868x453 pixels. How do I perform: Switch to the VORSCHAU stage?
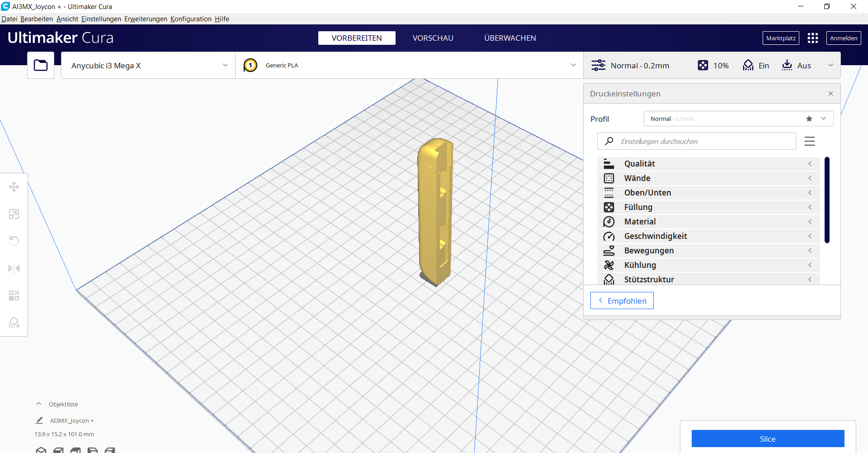433,38
